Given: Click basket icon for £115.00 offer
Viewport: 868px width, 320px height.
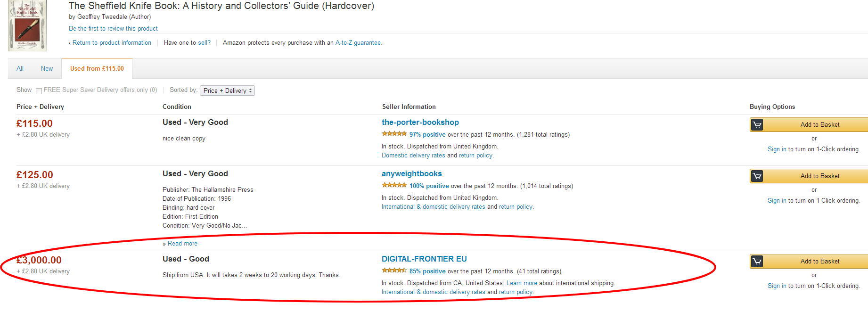Looking at the screenshot, I should tap(757, 125).
